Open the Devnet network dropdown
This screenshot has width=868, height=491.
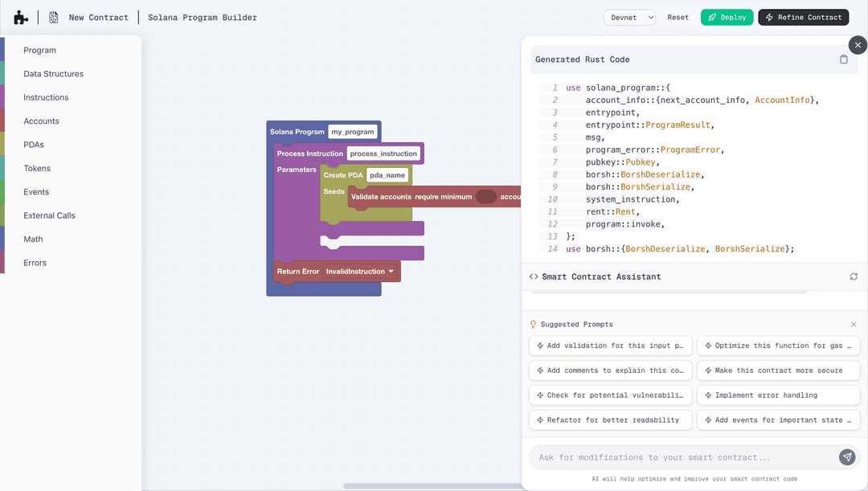629,17
